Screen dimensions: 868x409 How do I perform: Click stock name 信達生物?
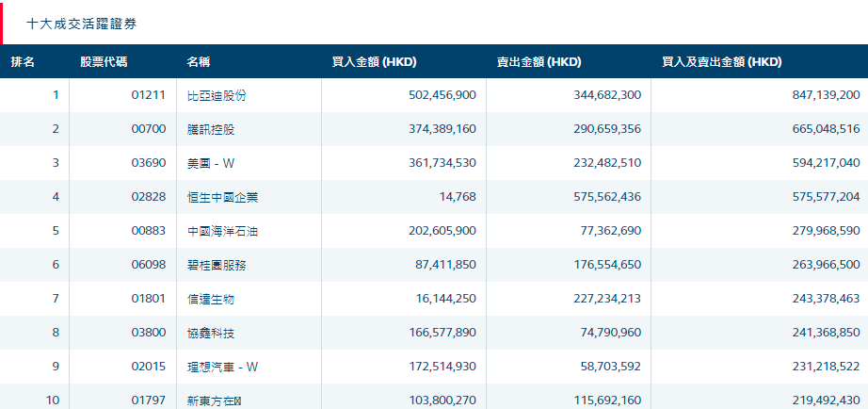210,300
